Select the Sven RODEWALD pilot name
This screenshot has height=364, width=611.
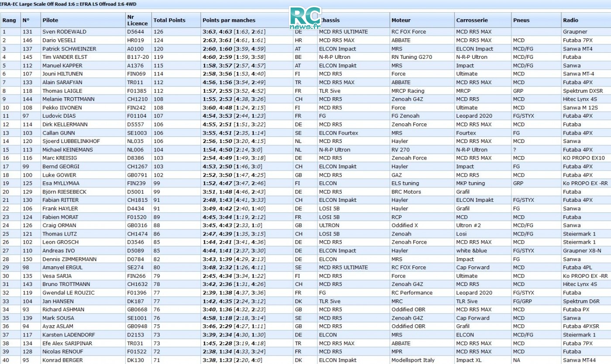click(64, 32)
